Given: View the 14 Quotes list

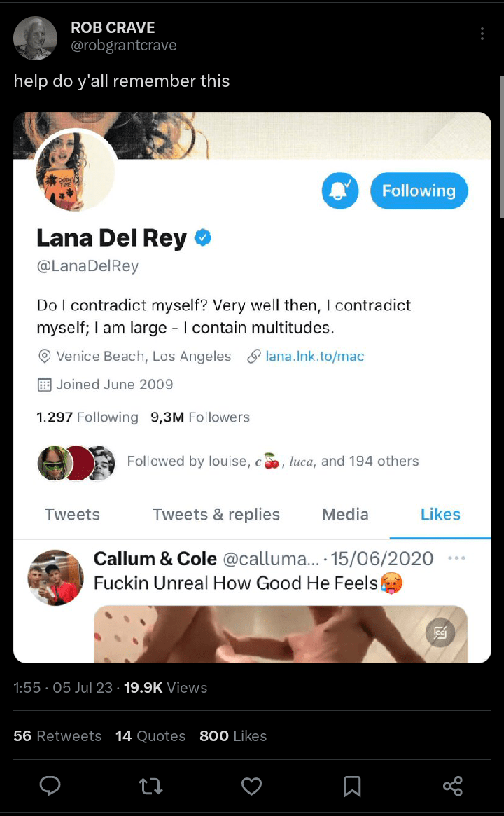Looking at the screenshot, I should coord(150,736).
